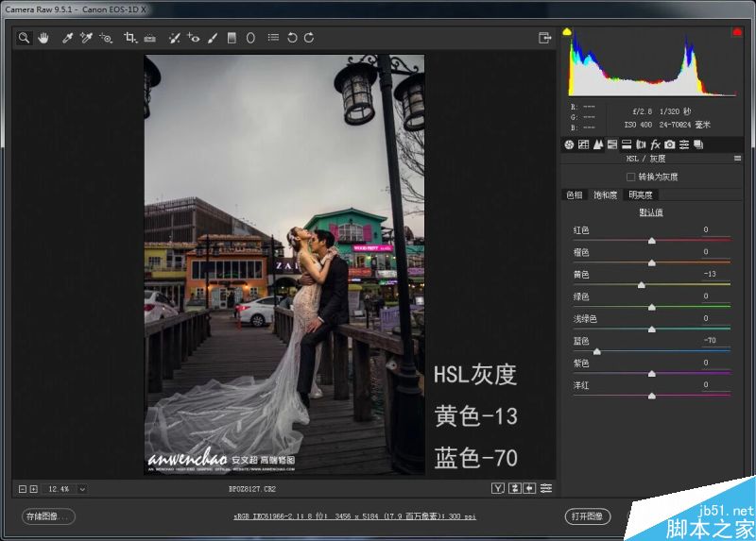The image size is (756, 541).
Task: Open the Effects (fx) panel tab
Action: (x=655, y=144)
